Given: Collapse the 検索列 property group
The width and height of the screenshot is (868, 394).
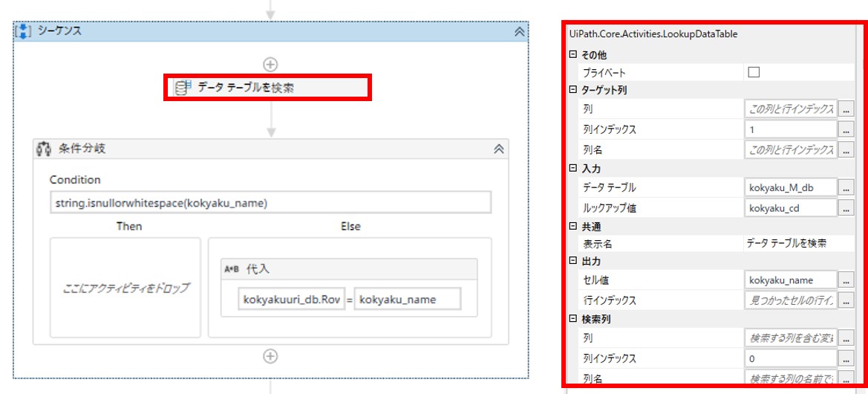Looking at the screenshot, I should click(572, 319).
